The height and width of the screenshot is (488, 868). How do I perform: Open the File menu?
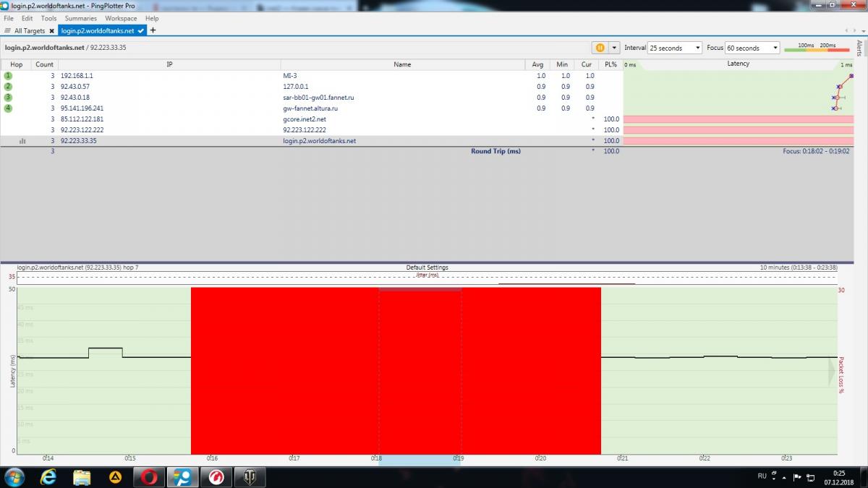pos(9,18)
